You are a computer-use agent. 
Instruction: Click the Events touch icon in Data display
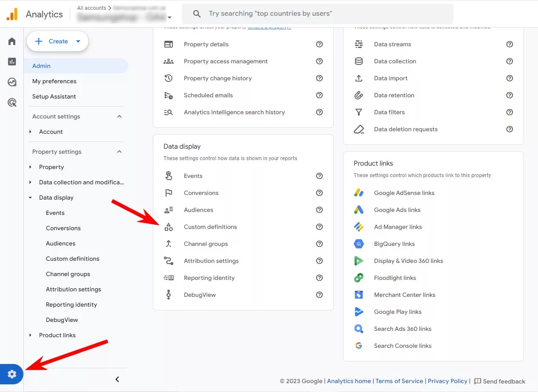click(169, 176)
